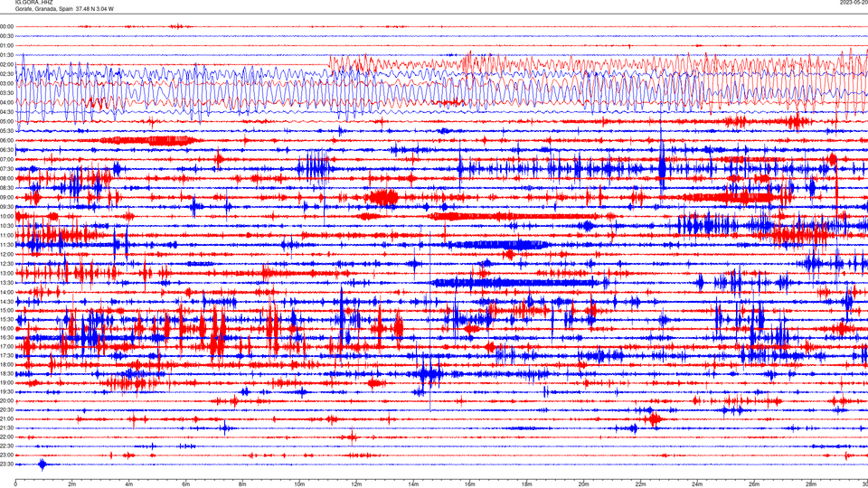Select the 17:00 time row label
Viewport: 868px width, 488px height.
pos(6,347)
